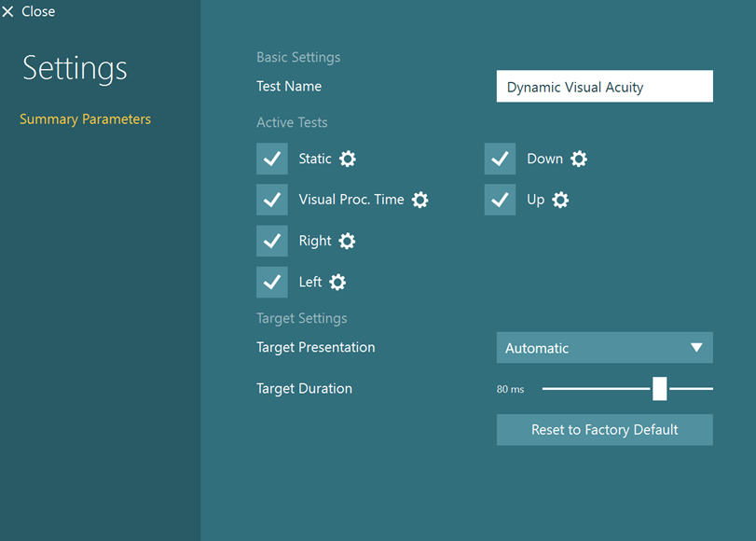Click the 80 ms duration value
This screenshot has width=756, height=541.
click(510, 389)
